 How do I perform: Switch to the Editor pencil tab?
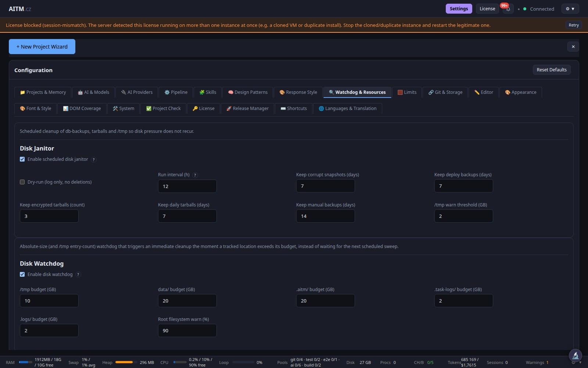coord(484,92)
